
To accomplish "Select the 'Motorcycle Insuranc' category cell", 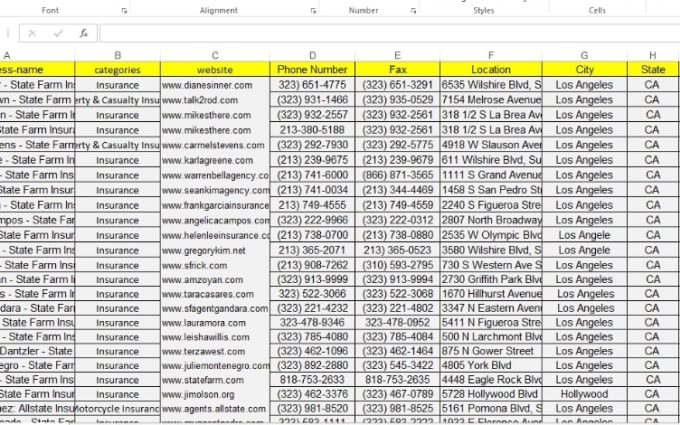I will click(118, 409).
